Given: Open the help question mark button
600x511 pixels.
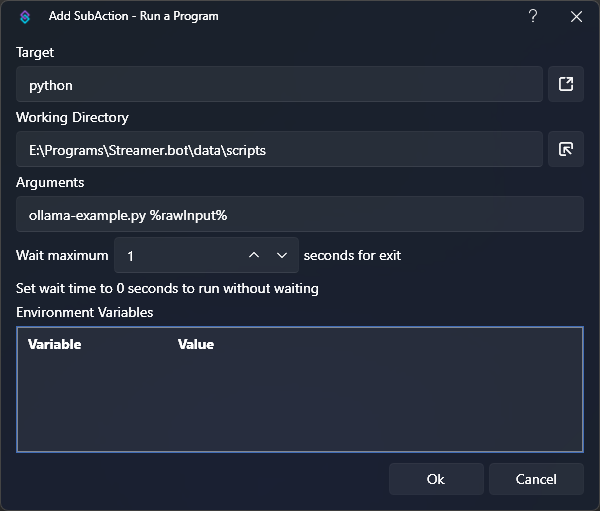Looking at the screenshot, I should pyautogui.click(x=533, y=17).
